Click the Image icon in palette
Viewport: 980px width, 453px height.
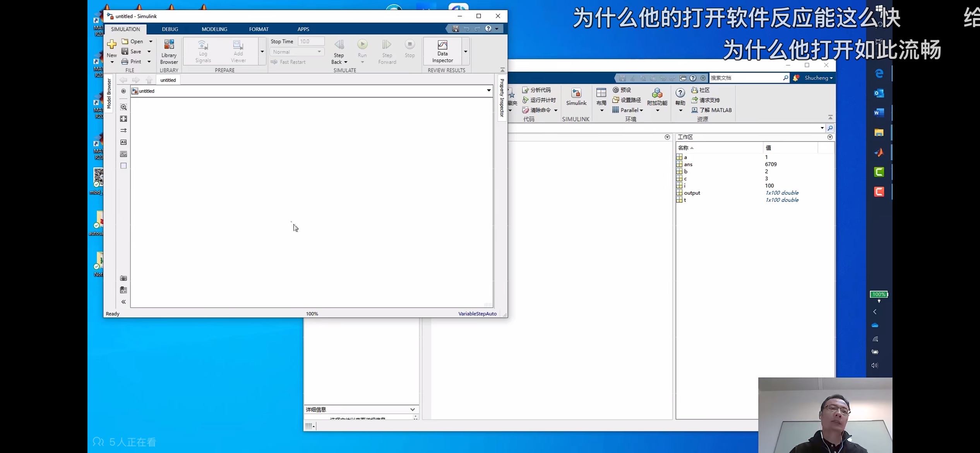point(123,154)
